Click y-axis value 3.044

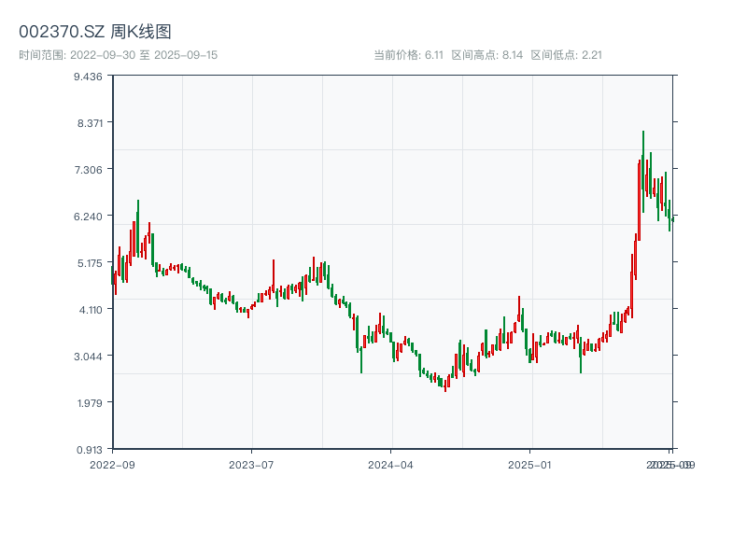(x=88, y=357)
